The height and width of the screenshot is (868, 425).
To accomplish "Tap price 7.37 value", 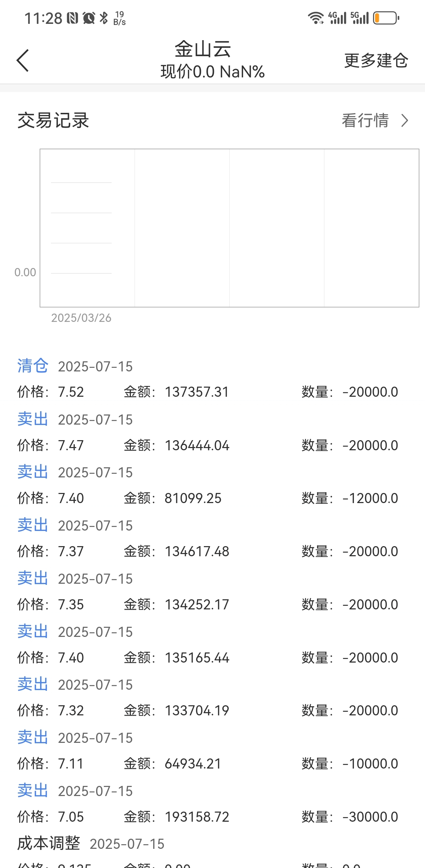I will click(x=71, y=552).
